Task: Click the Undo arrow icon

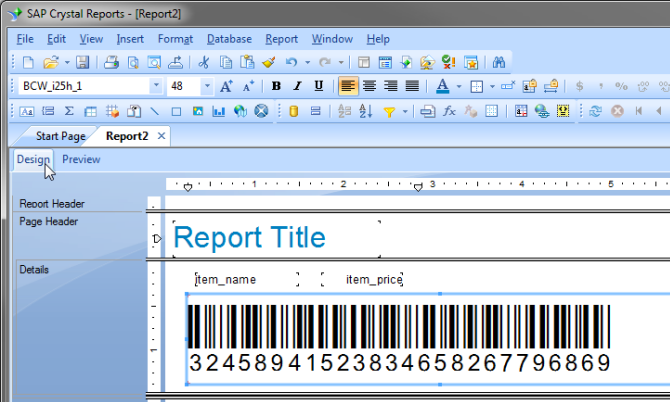Action: (x=291, y=63)
